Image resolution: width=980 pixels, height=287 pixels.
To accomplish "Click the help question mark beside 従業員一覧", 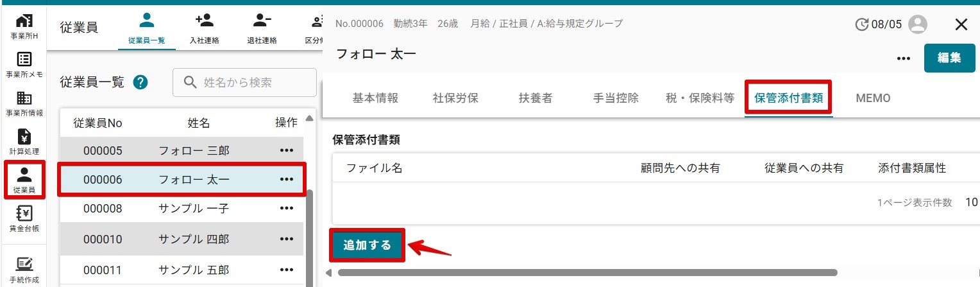I will pyautogui.click(x=140, y=82).
